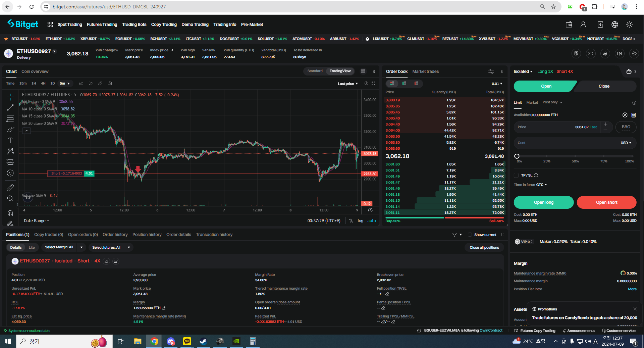Open Copy Trading menu
644x348 pixels.
tap(164, 24)
